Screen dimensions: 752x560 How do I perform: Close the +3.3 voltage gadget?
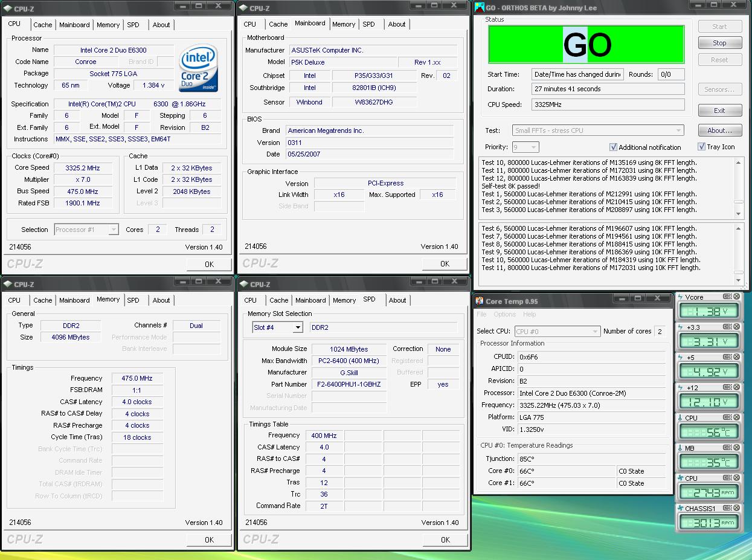tap(736, 327)
